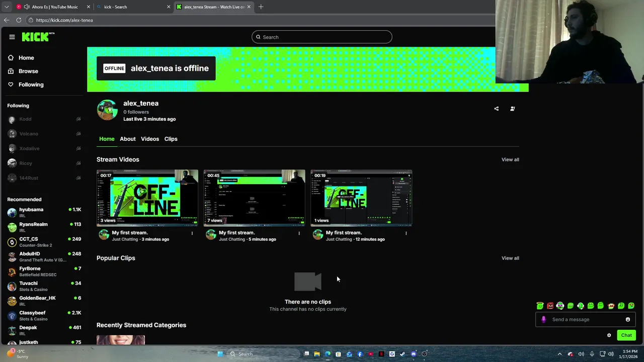The image size is (644, 362).
Task: Play the 00:19 stream video thumbnail
Action: click(361, 198)
